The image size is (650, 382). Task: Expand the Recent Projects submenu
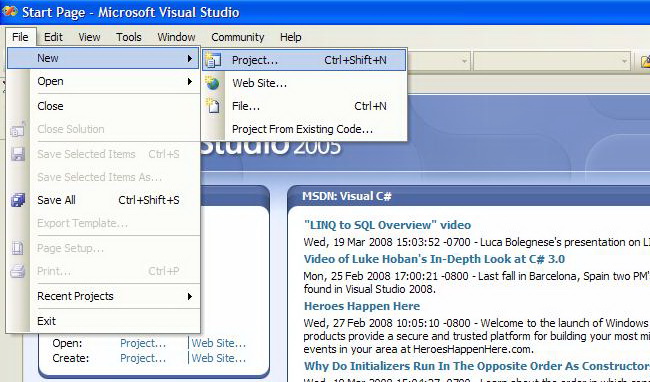pyautogui.click(x=103, y=296)
